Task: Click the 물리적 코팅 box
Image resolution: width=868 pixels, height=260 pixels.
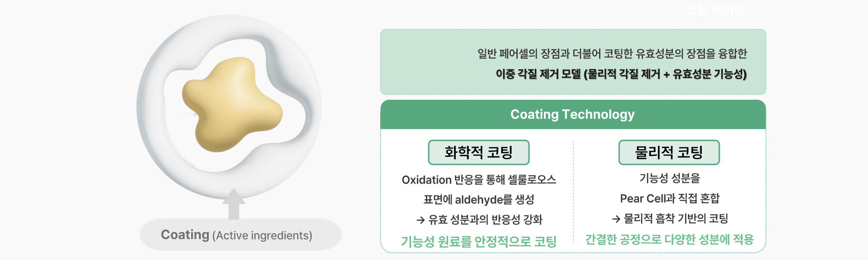Action: (x=669, y=153)
